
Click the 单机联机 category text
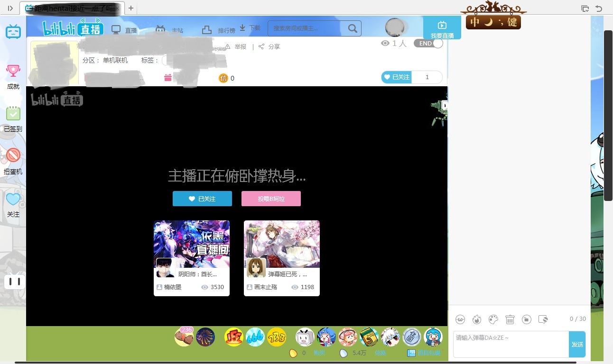[115, 60]
